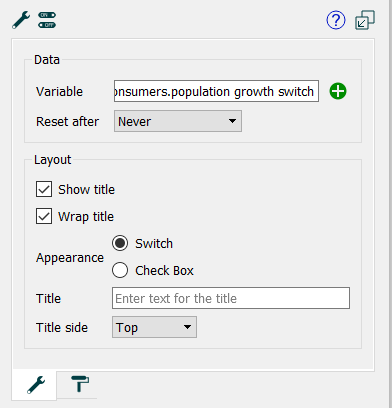Click the Data group heading
This screenshot has height=408, width=392.
pyautogui.click(x=47, y=60)
